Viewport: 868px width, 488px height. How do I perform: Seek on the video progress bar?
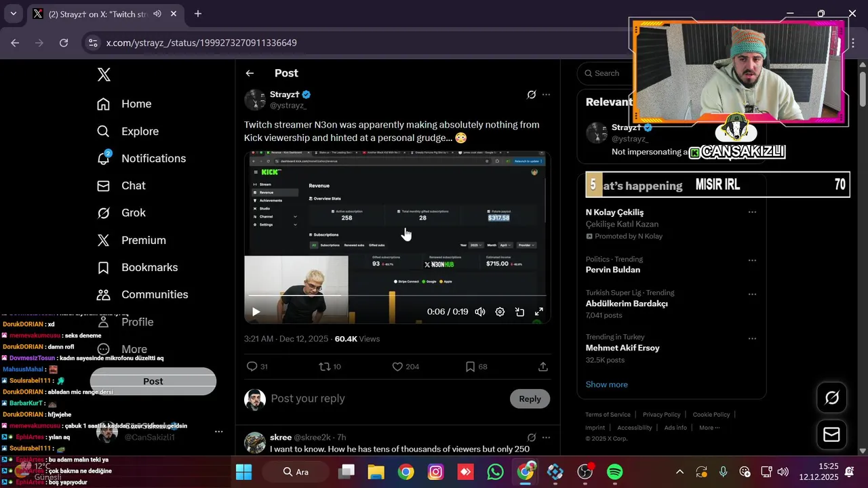click(397, 296)
